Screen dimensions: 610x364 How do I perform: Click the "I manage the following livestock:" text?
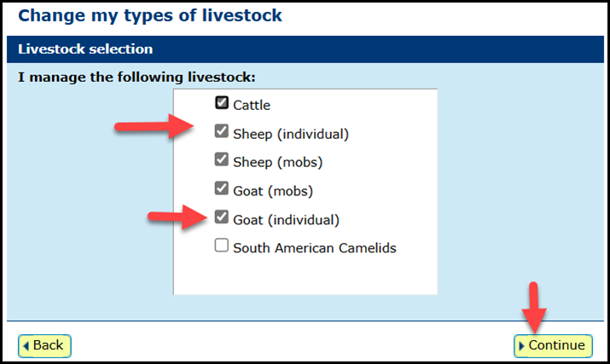point(137,77)
